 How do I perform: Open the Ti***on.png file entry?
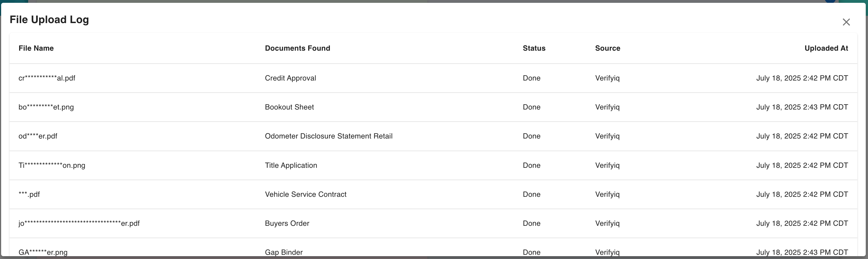tap(52, 166)
